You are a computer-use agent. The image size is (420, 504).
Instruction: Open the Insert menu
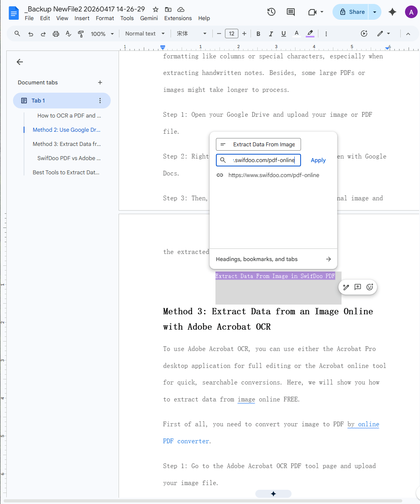82,18
